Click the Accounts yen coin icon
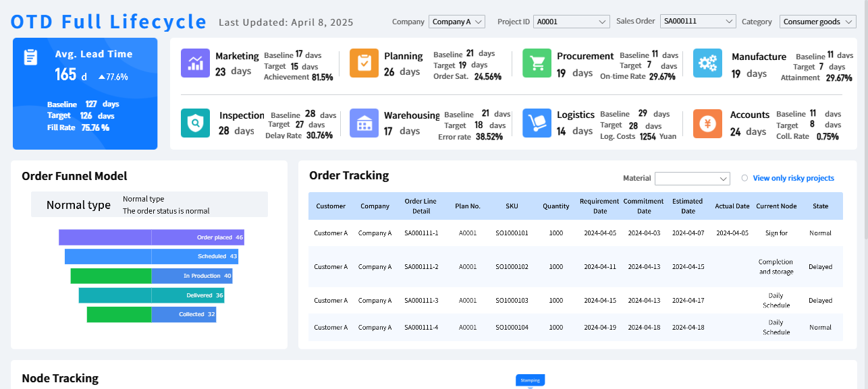The image size is (868, 389). click(707, 123)
